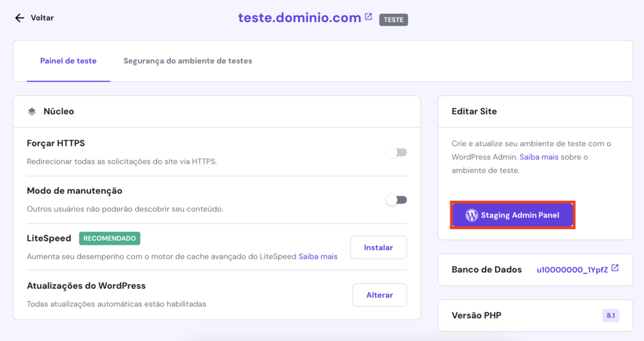Click the Modo de manutenção heading

pyautogui.click(x=74, y=191)
